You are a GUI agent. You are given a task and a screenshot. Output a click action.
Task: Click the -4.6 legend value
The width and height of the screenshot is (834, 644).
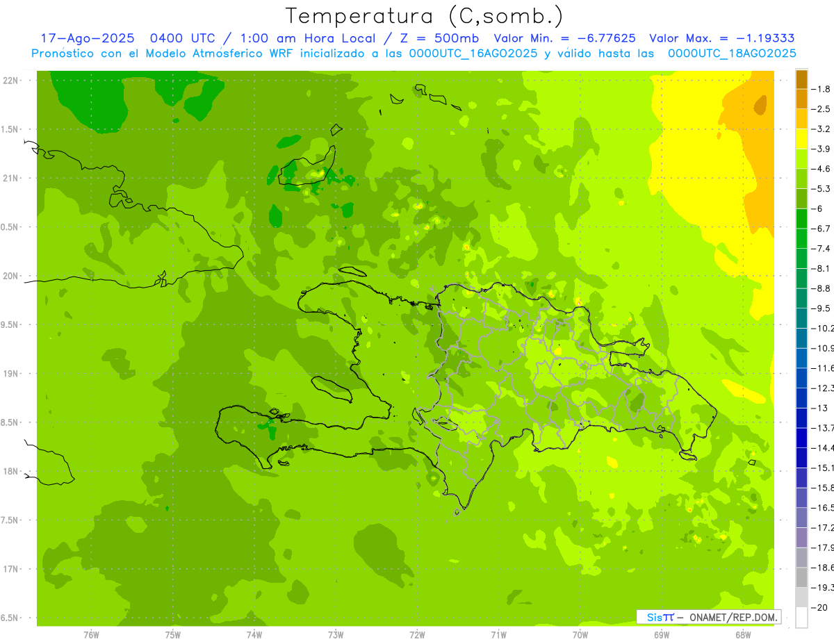point(821,169)
